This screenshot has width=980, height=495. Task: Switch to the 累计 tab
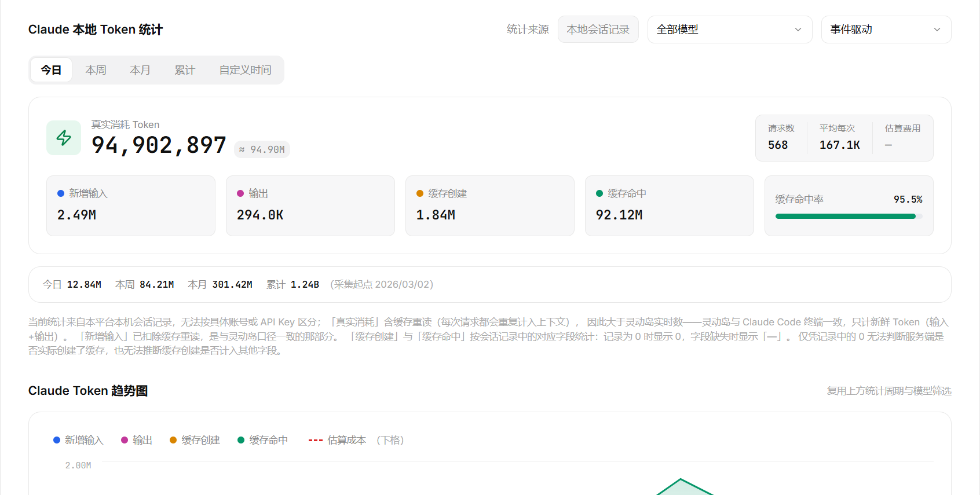185,70
